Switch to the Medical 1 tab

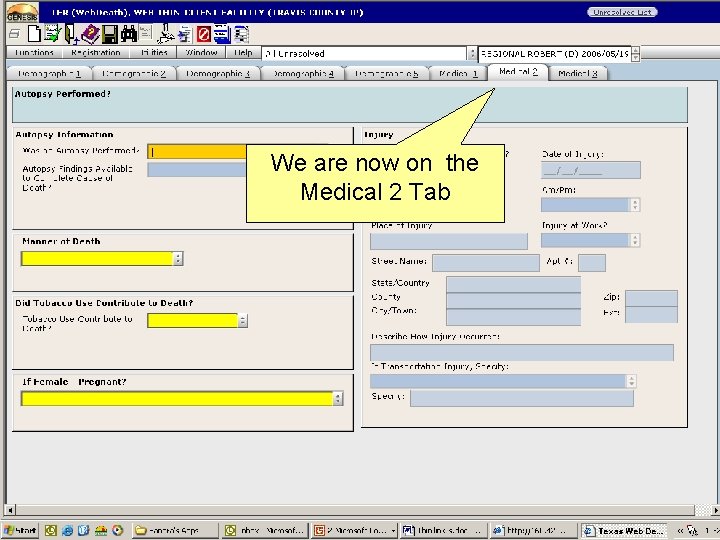click(x=458, y=73)
